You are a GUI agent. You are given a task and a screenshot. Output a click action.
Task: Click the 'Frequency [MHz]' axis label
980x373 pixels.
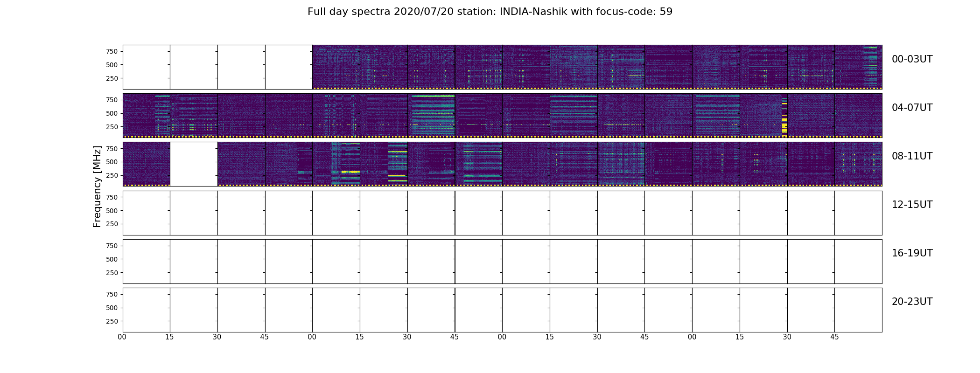click(x=97, y=186)
